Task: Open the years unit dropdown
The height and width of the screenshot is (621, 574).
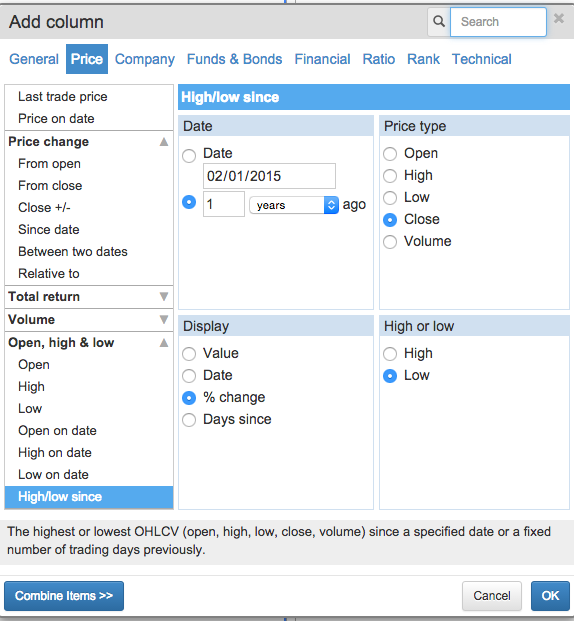Action: point(294,205)
